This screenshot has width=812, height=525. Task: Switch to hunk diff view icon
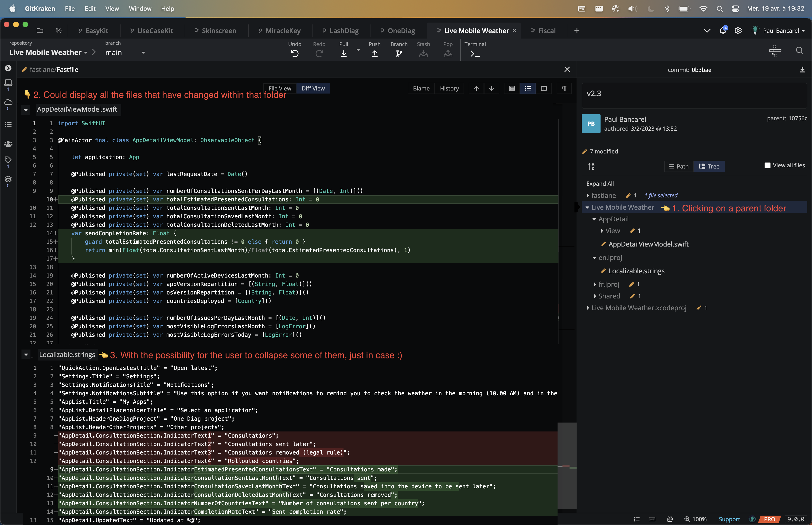[x=512, y=88]
